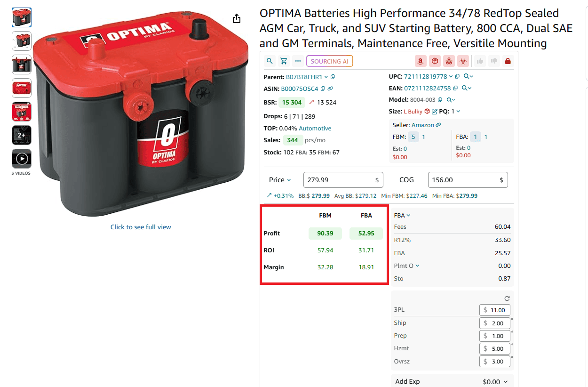Select the first product image thumbnail
Image resolution: width=588 pixels, height=387 pixels.
click(22, 17)
